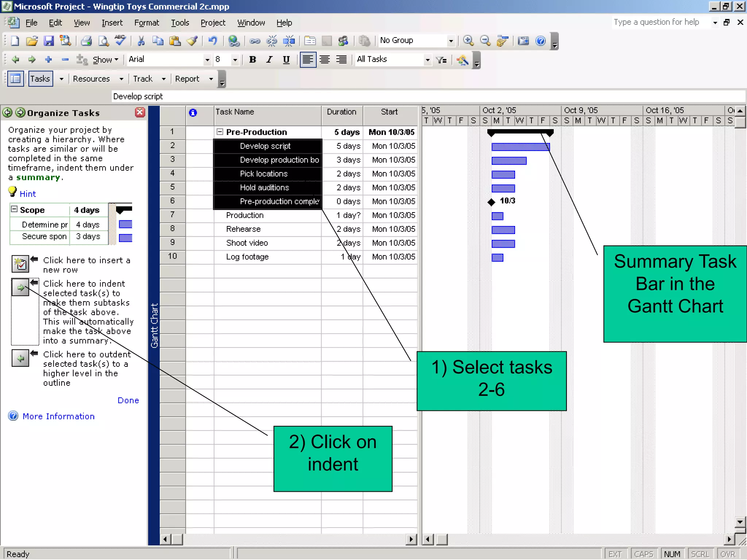Viewport: 747px width, 560px height.
Task: Click the Hide Subtasks minus icon
Action: coord(65,59)
